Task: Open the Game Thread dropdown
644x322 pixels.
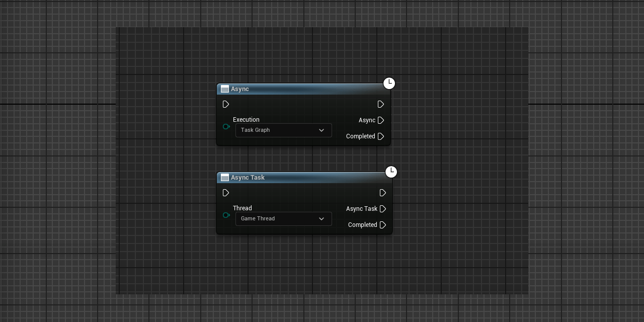Action: point(284,219)
